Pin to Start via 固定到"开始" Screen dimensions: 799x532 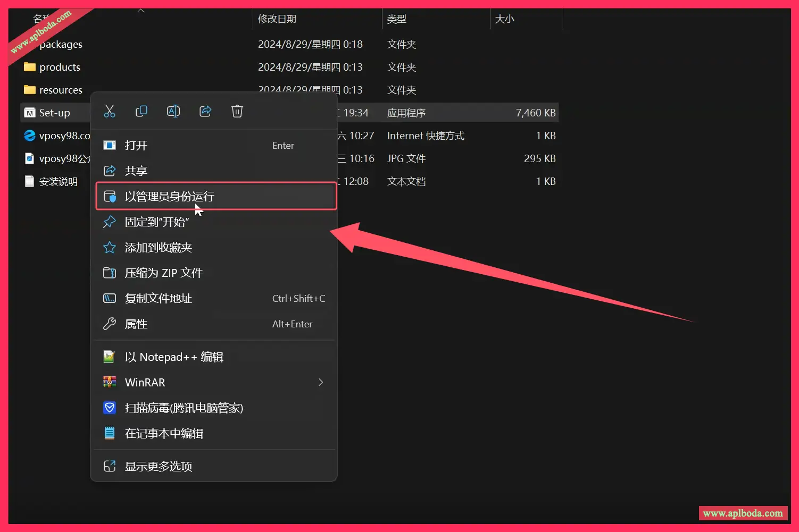157,222
